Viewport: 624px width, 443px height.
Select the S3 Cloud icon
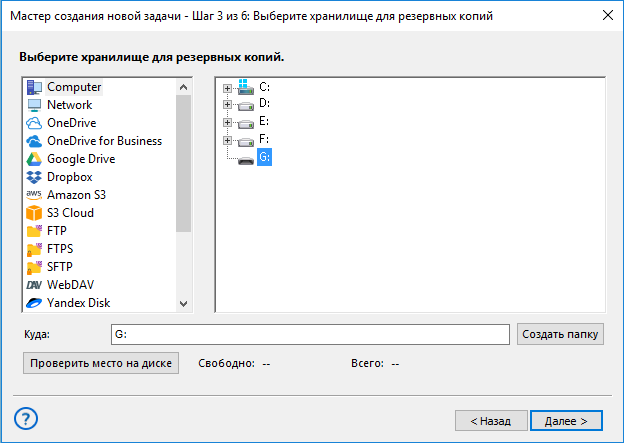(x=35, y=213)
